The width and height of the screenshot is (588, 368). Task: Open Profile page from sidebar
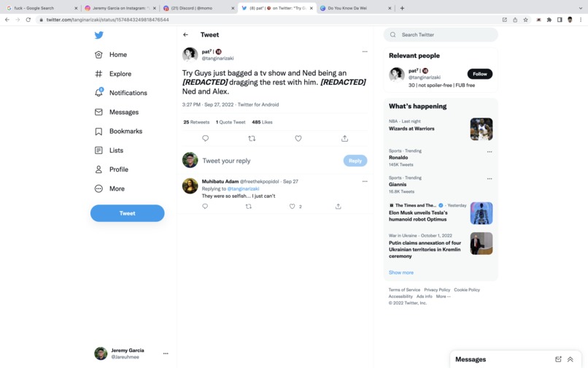tap(112, 169)
